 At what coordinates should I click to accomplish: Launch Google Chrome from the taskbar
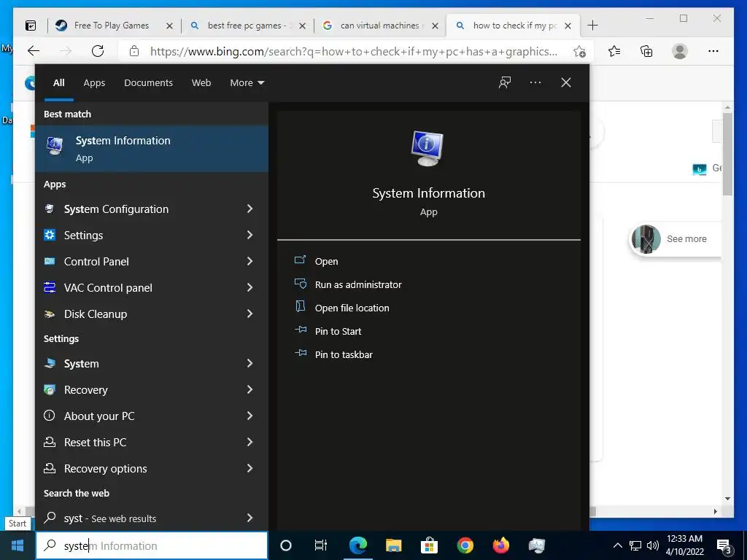[465, 545]
